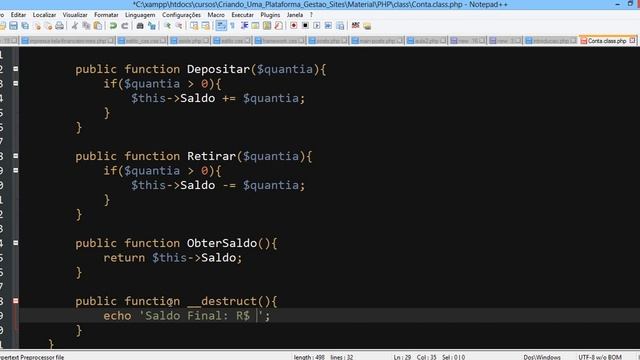Close the Conta.class.php tab
This screenshot has width=640, height=360.
(633, 40)
